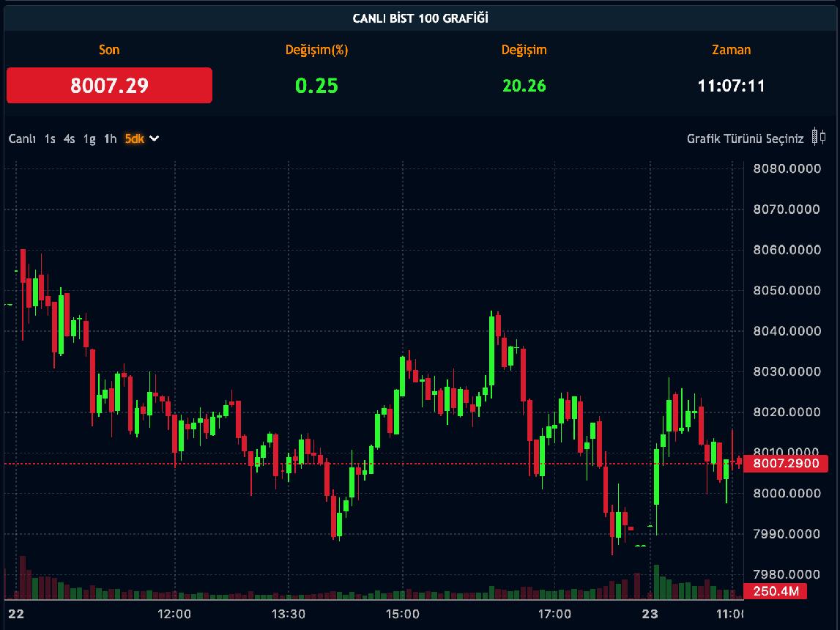Select the active 5dk interval
Image resolution: width=840 pixels, height=630 pixels.
click(x=134, y=138)
